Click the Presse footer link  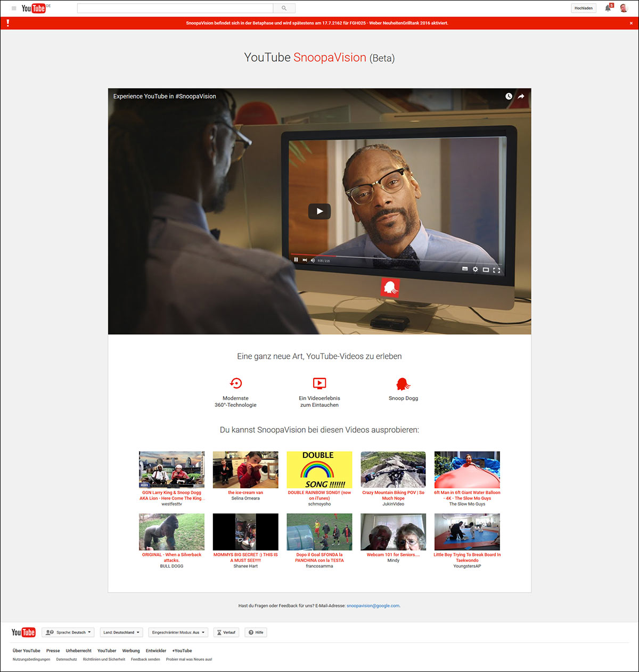tap(53, 651)
